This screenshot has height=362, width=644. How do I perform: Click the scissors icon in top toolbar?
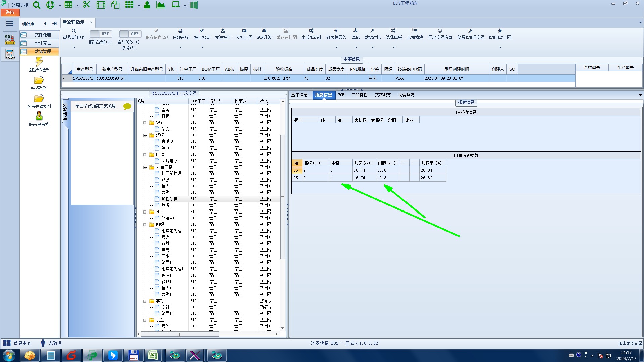pyautogui.click(x=87, y=5)
